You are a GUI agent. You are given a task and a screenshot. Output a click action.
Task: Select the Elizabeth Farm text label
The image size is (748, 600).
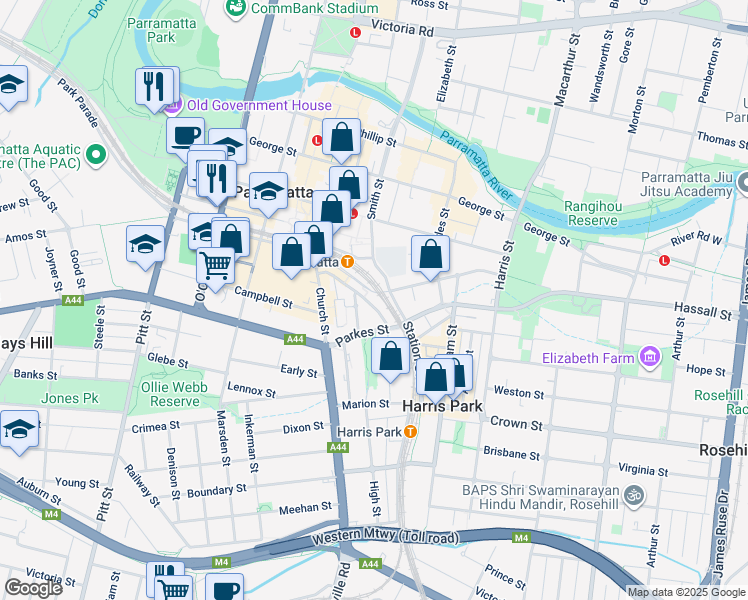point(588,358)
